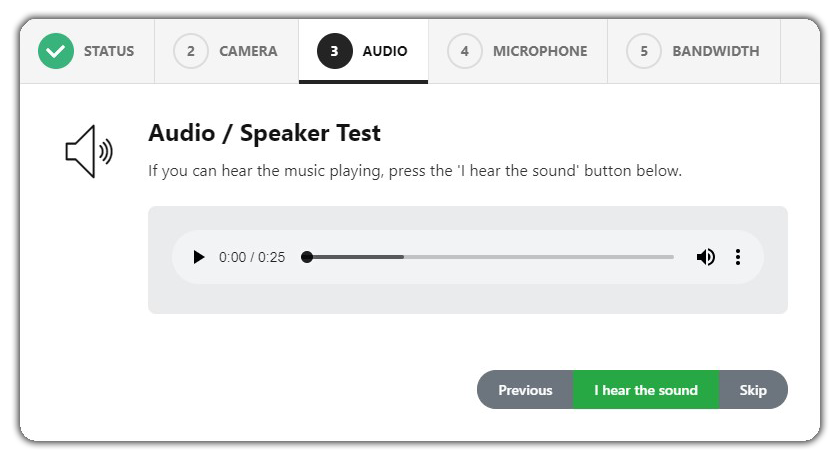Skip the audio speaker test
The height and width of the screenshot is (460, 839).
click(x=753, y=389)
